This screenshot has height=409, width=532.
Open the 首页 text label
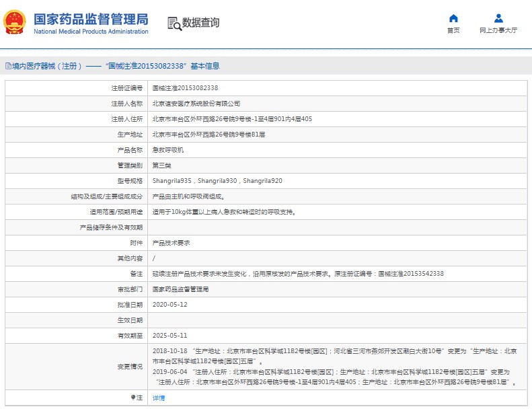[453, 30]
